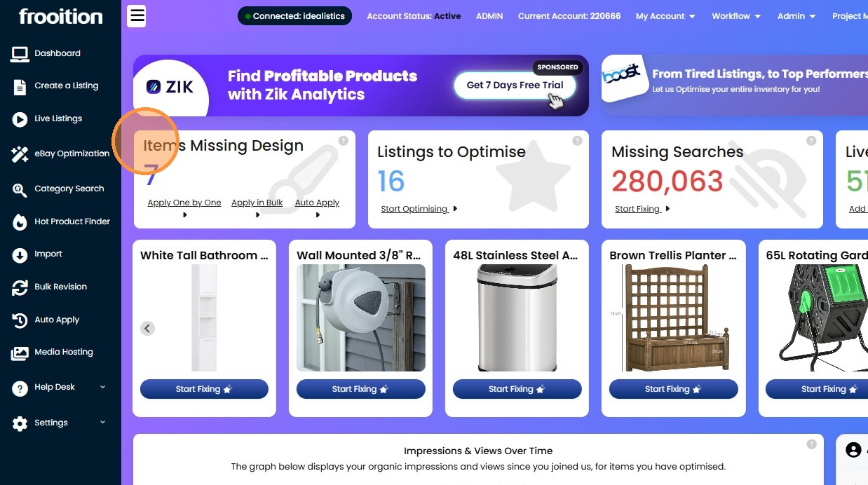Viewport: 868px width, 485px height.
Task: Click the Hot Product Finder flame icon
Action: tap(20, 221)
